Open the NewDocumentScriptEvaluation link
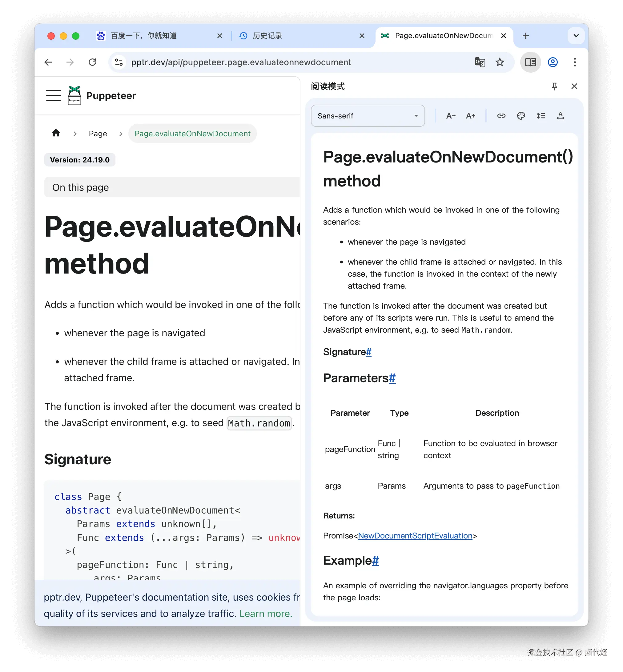623x672 pixels. [x=415, y=536]
